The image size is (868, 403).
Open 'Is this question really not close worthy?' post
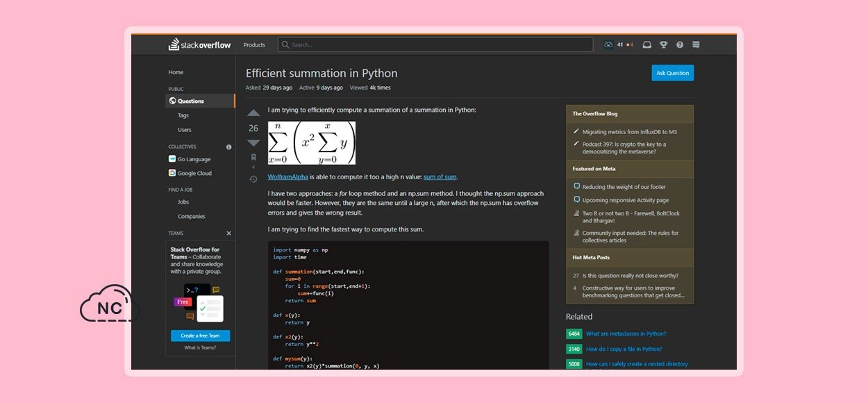[631, 276]
